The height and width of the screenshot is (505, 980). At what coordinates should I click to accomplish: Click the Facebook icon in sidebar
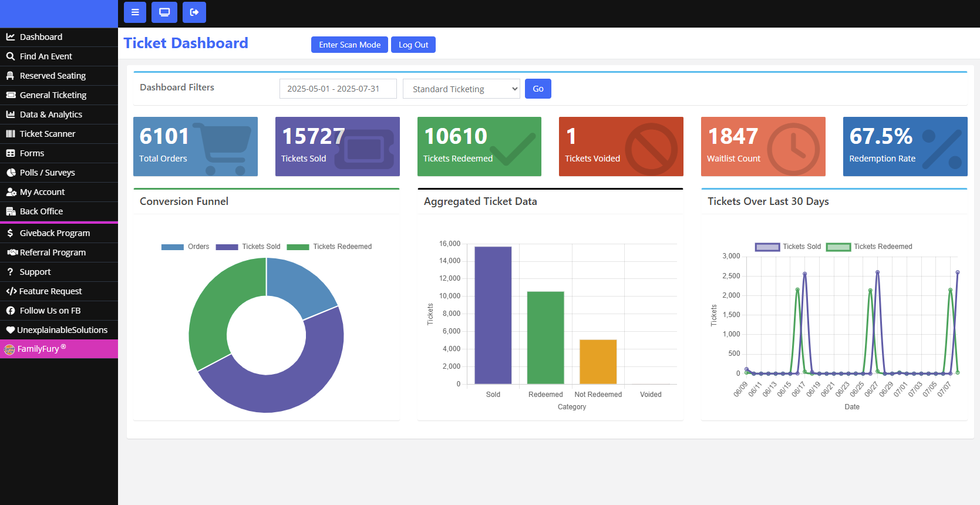point(11,311)
